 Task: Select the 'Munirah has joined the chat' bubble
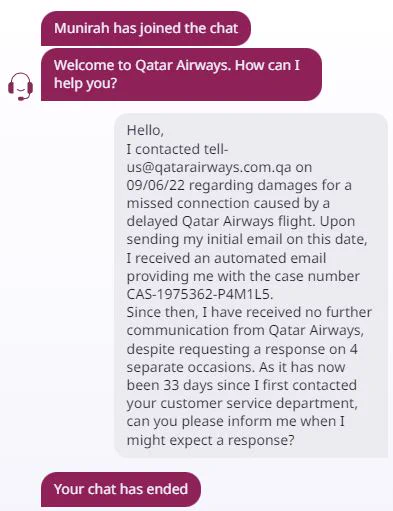point(146,28)
